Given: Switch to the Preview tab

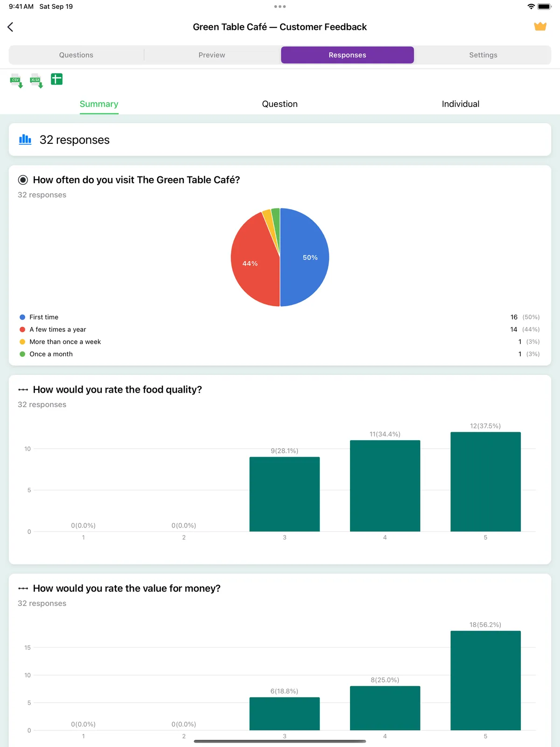Looking at the screenshot, I should (212, 55).
